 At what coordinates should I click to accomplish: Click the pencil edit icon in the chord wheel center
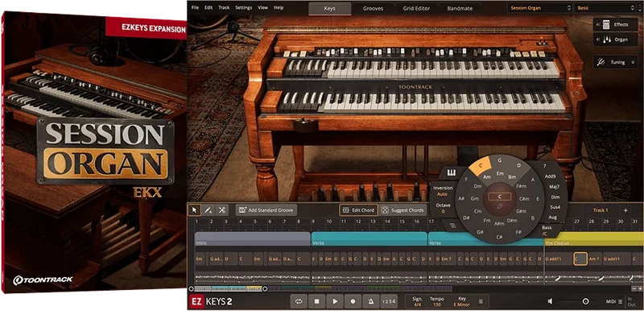(499, 205)
